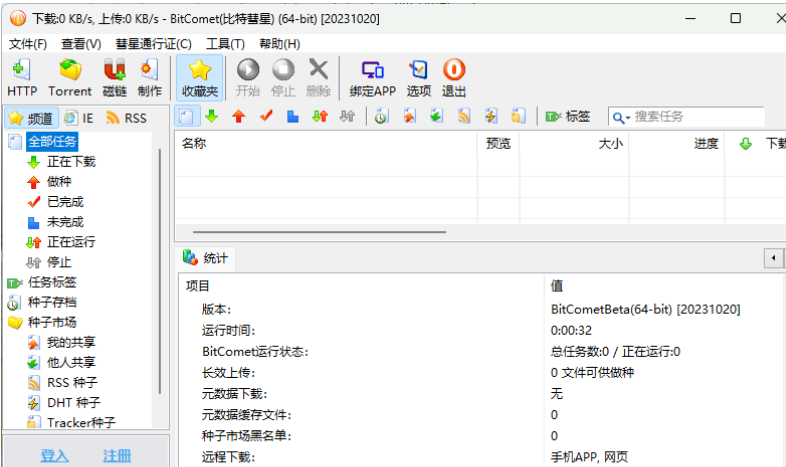Select 未完成 in the sidebar tree
Image resolution: width=786 pixels, height=467 pixels.
tap(65, 222)
